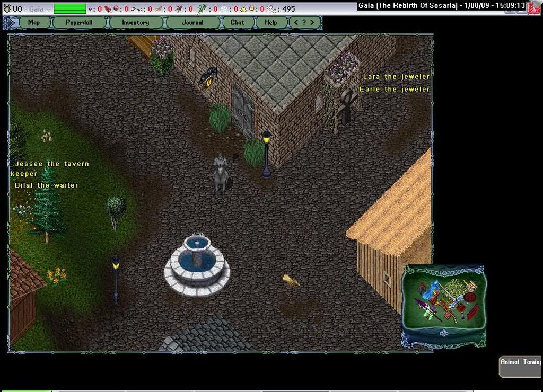Select the long red bar item in backpack
This screenshot has width=543, height=392.
tap(472, 312)
